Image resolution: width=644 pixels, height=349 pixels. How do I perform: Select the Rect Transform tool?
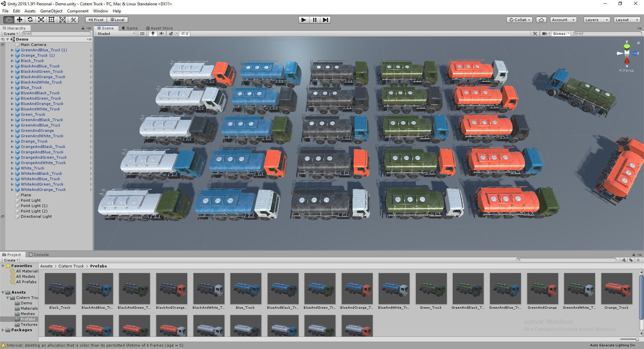coord(52,20)
